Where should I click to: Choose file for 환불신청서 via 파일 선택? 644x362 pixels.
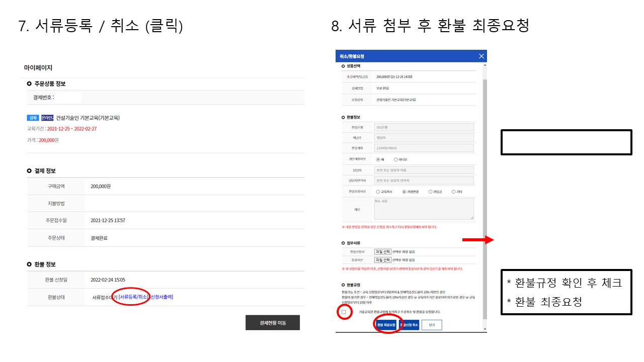(382, 251)
